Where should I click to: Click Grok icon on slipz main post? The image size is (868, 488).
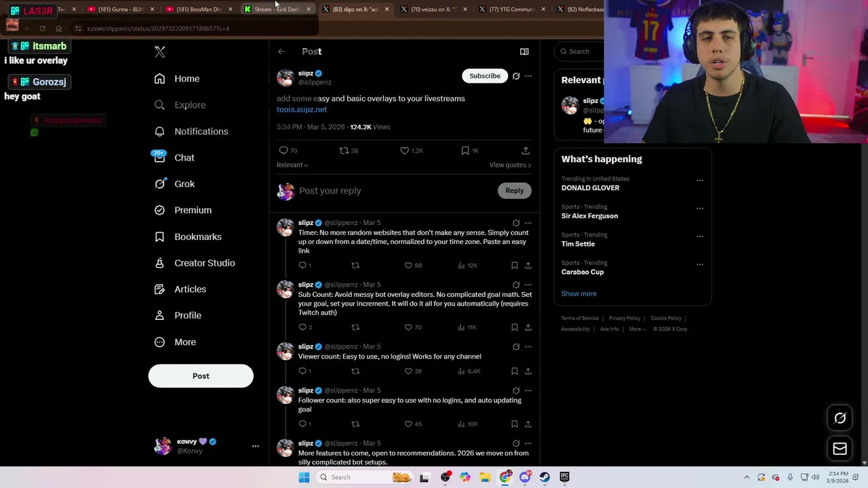(516, 76)
